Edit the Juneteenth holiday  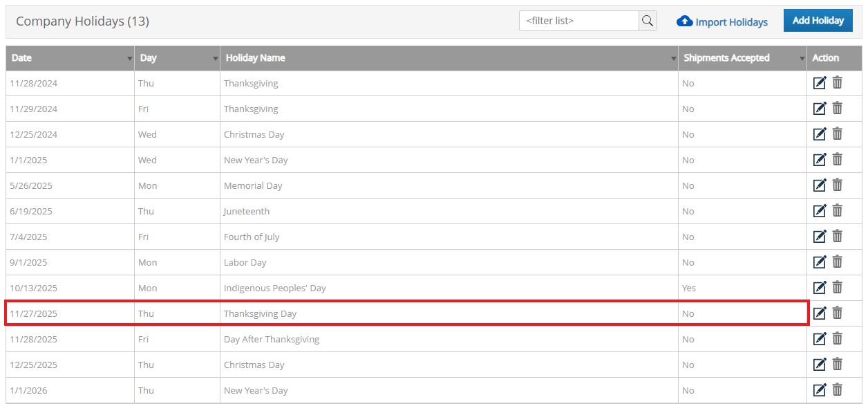click(x=820, y=211)
